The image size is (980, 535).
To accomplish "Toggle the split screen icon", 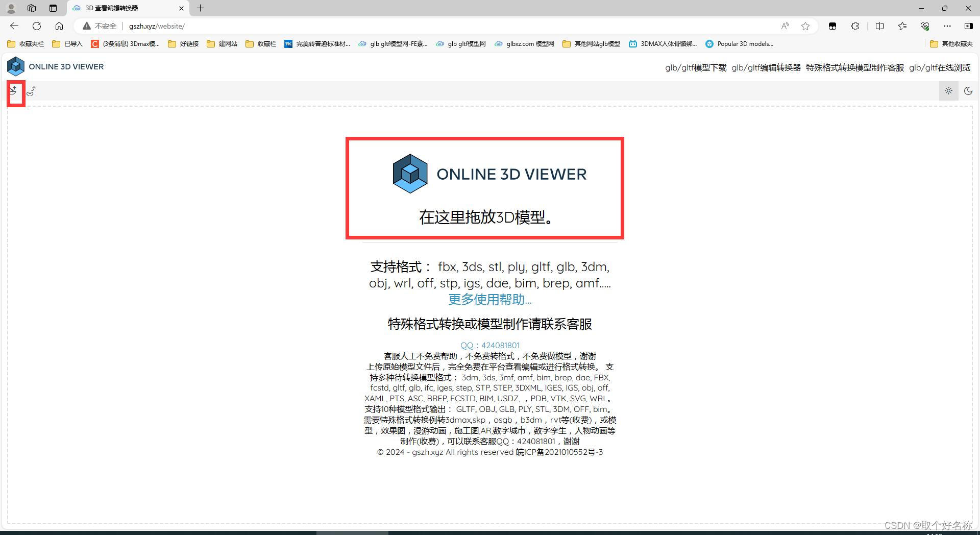I will coord(879,26).
